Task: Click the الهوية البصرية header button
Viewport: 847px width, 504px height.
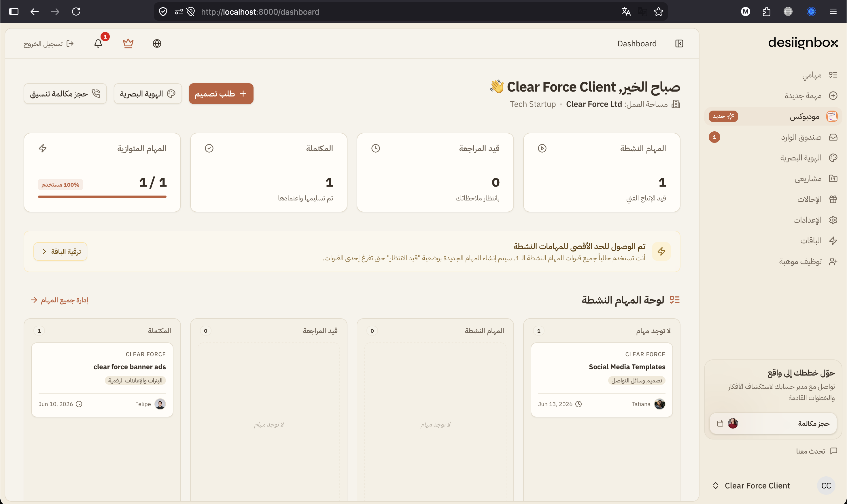Action: tap(148, 94)
